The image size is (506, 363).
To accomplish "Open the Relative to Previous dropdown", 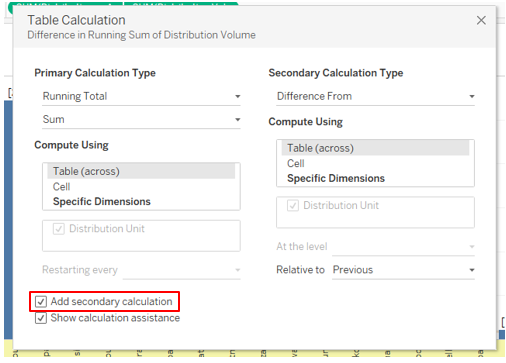I will pyautogui.click(x=403, y=270).
